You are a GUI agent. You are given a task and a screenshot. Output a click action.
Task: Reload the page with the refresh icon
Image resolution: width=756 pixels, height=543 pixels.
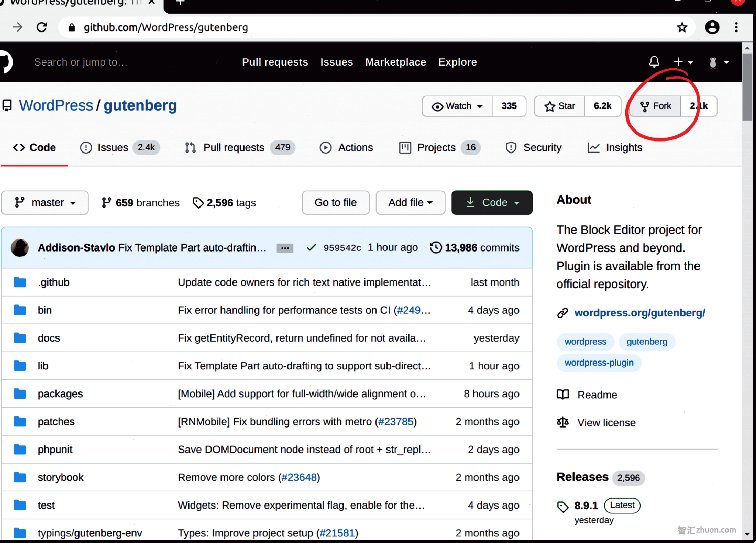[42, 27]
